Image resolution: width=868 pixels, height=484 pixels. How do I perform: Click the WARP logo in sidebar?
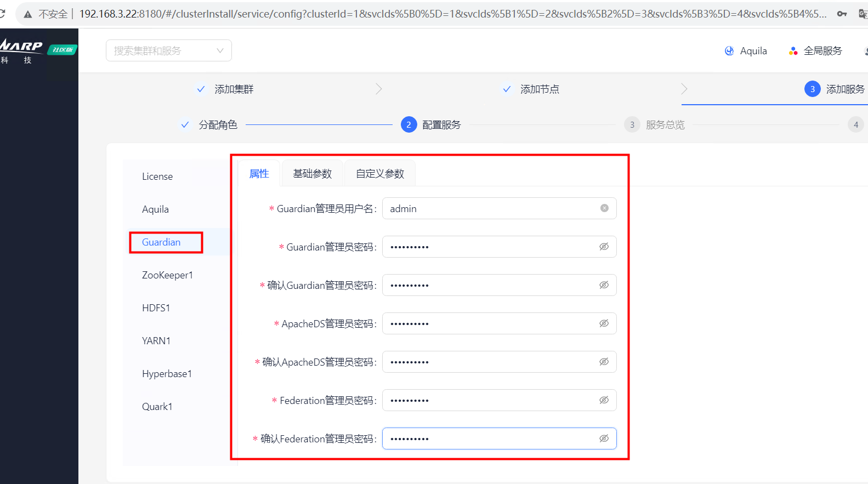tap(21, 52)
